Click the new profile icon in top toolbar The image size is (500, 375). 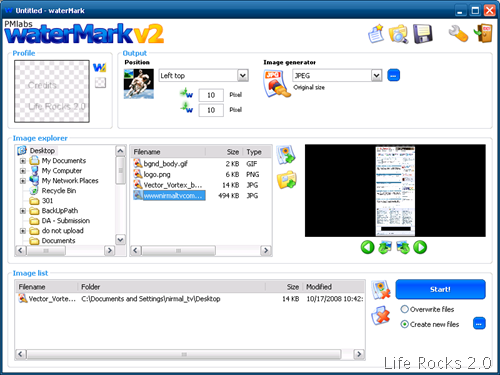pyautogui.click(x=376, y=33)
